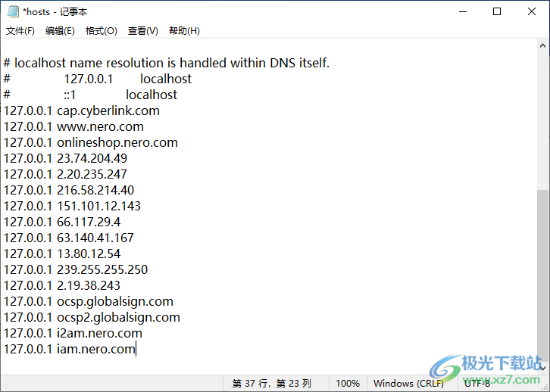Click the line '127.0.0.1 cap.cyberlink.com'
Screen dimensions: 550x392
(x=82, y=110)
